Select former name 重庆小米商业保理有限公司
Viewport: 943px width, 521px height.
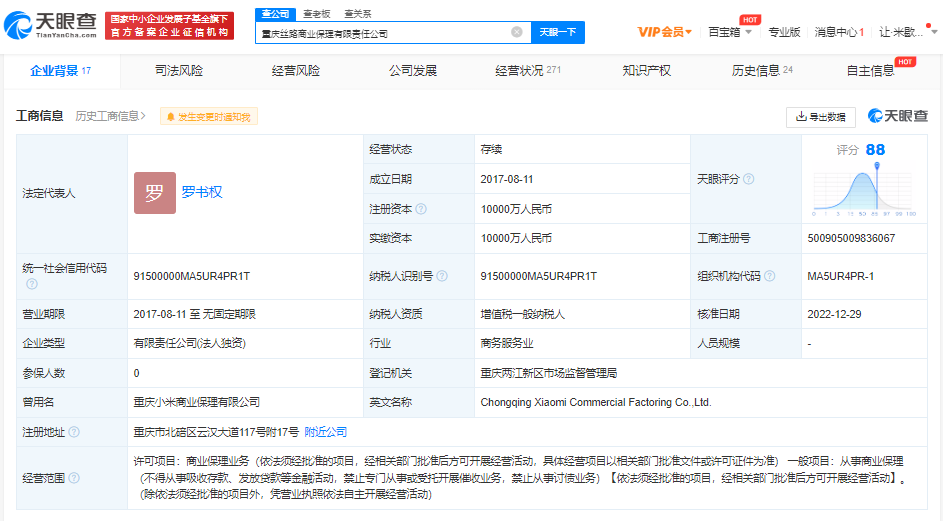pos(197,402)
